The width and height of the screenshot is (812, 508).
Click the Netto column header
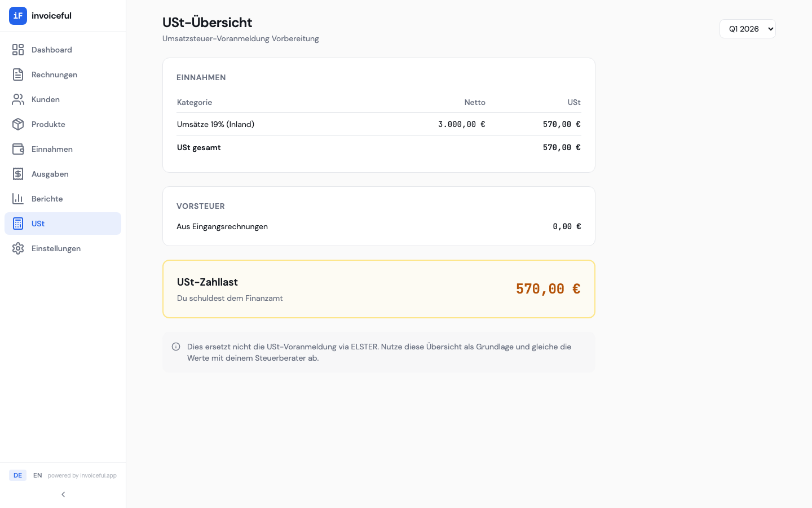click(475, 102)
